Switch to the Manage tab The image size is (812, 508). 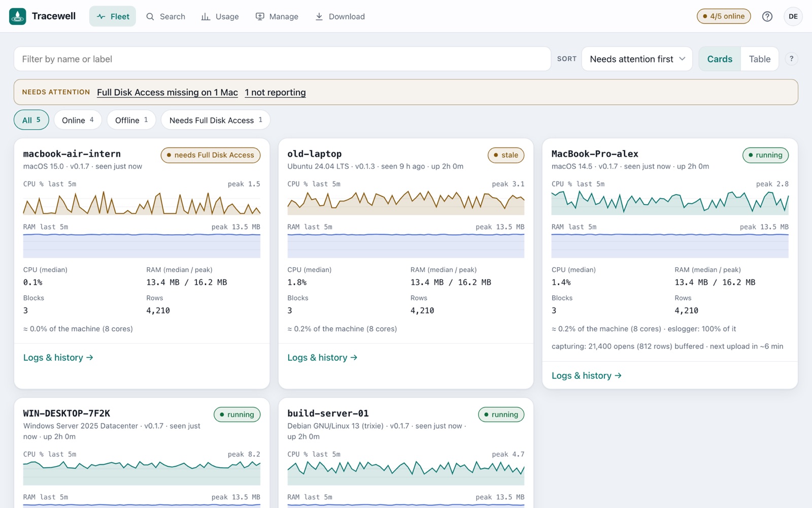pyautogui.click(x=277, y=16)
